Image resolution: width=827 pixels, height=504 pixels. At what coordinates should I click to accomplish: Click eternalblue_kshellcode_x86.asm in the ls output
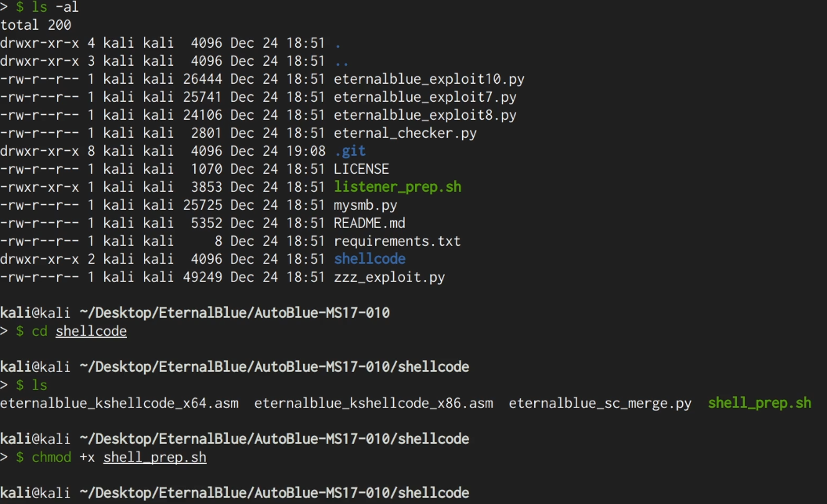pos(374,404)
